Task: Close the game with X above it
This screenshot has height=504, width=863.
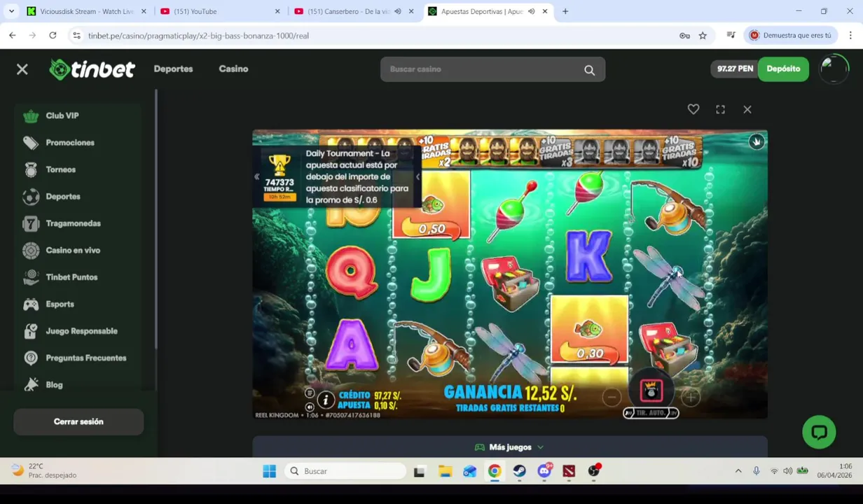Action: point(747,109)
